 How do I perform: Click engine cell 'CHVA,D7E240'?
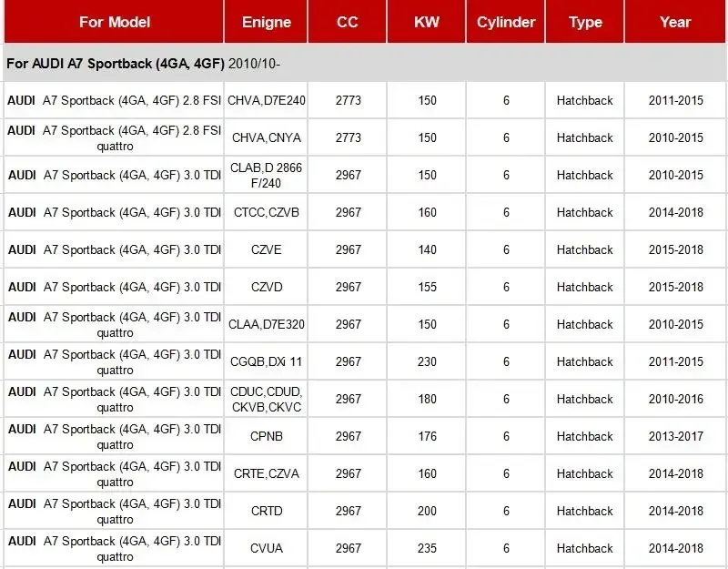pos(266,100)
